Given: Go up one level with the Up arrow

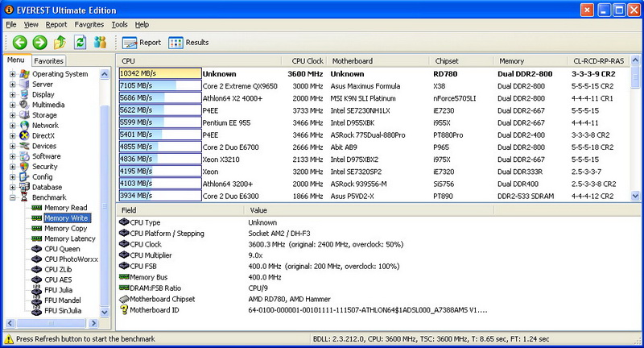Looking at the screenshot, I should [x=60, y=42].
